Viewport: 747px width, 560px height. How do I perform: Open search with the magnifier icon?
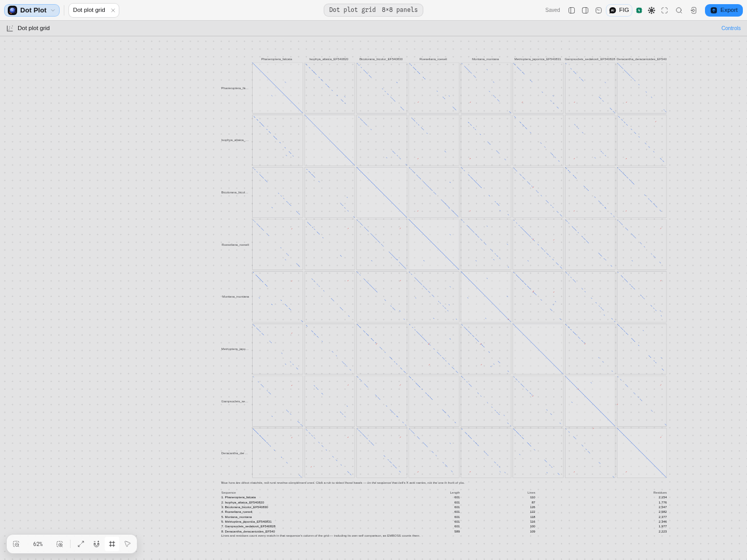coord(679,10)
